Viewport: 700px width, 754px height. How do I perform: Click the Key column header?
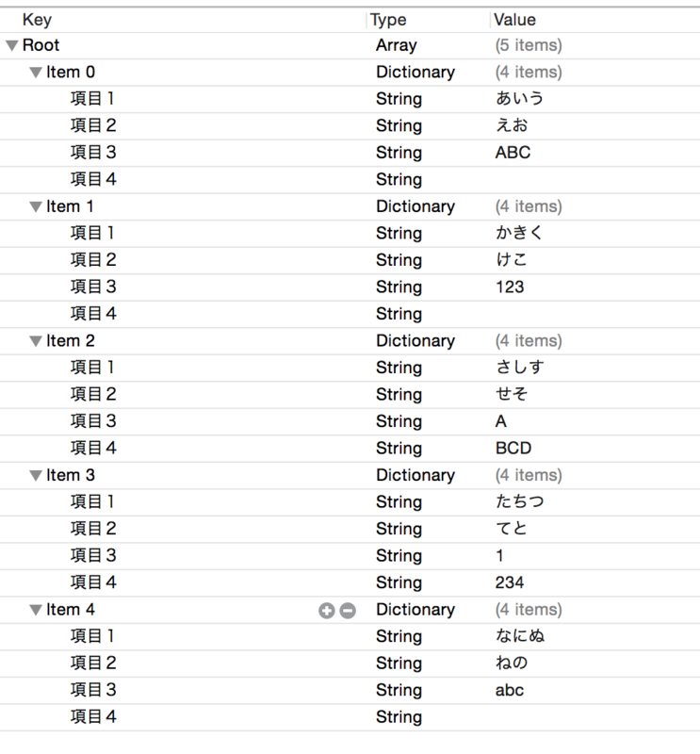click(37, 20)
